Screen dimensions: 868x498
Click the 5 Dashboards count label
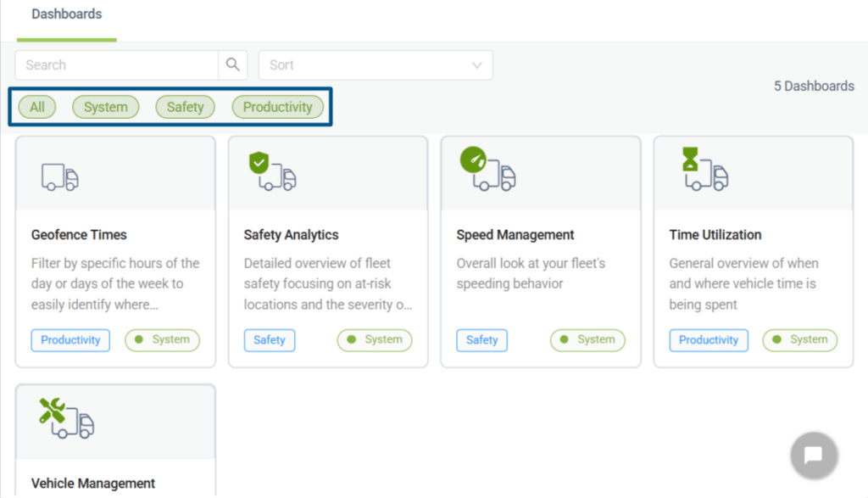pos(813,86)
